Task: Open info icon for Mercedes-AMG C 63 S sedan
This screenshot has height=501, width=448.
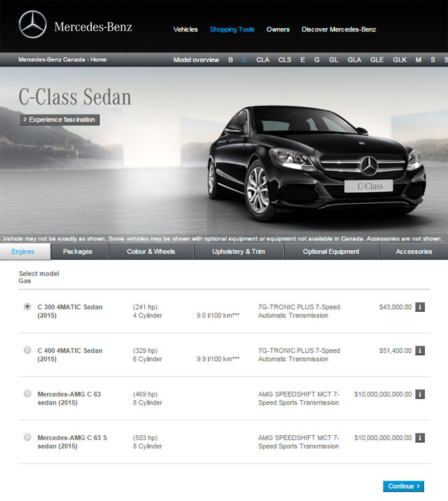Action: pos(420,438)
